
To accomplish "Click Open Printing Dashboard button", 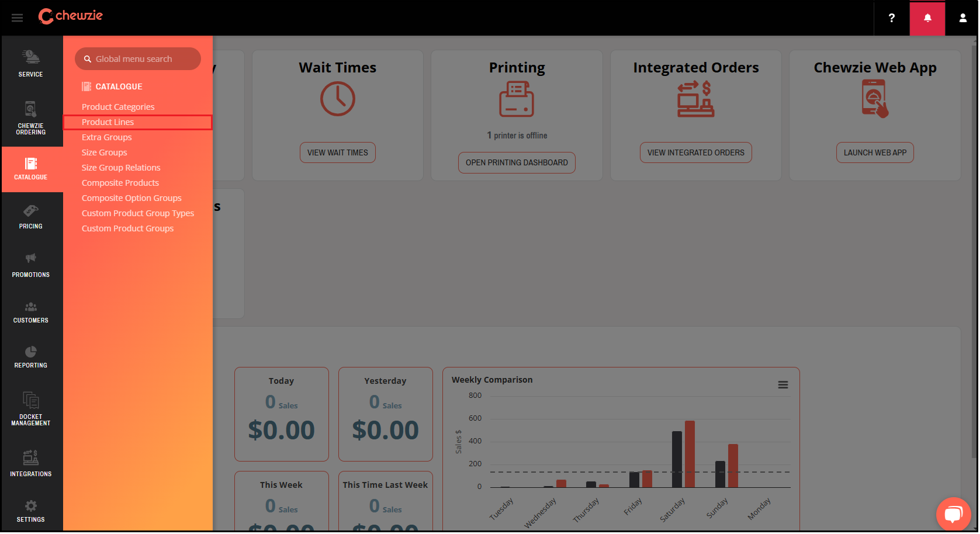I will (x=517, y=162).
